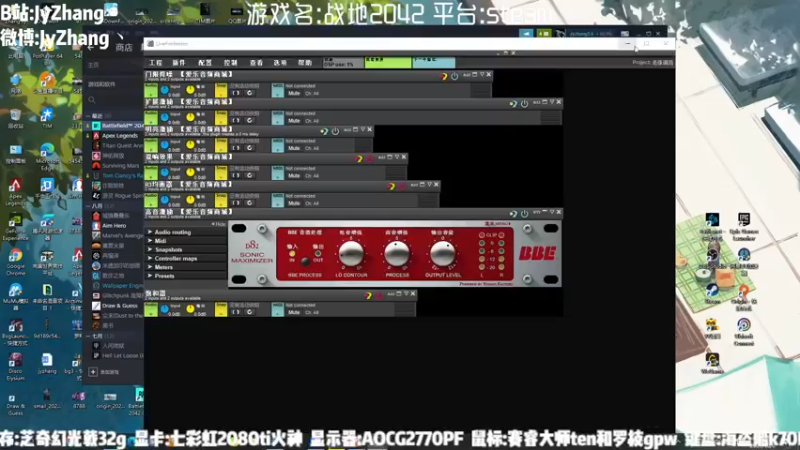Click the window icon on 均衡器 header
The height and width of the screenshot is (450, 800).
pos(422,185)
